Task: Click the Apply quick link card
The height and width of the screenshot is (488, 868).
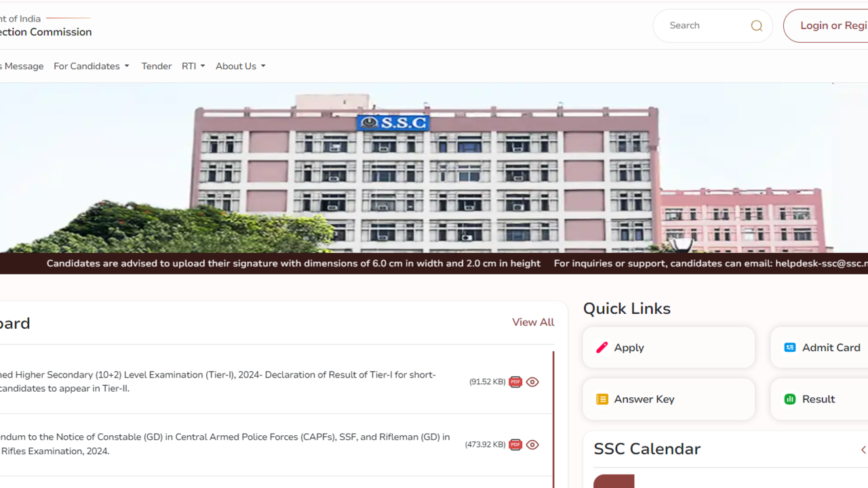Action: [x=669, y=348]
